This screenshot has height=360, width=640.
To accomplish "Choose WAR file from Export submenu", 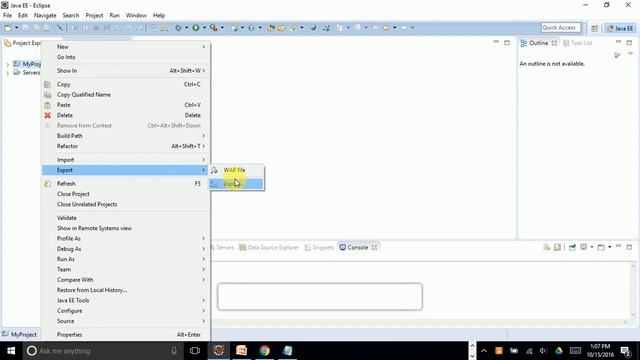I will pos(237,170).
